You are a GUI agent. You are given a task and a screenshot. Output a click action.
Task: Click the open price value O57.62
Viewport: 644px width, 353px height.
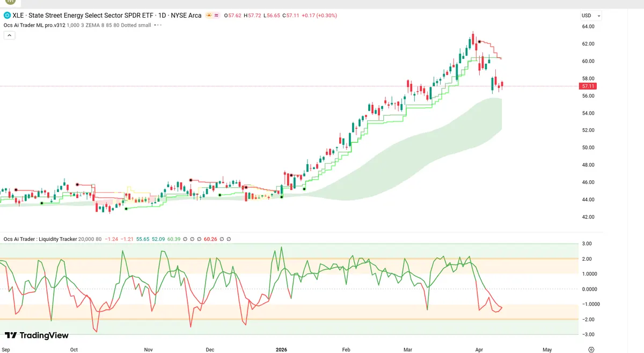(x=233, y=16)
